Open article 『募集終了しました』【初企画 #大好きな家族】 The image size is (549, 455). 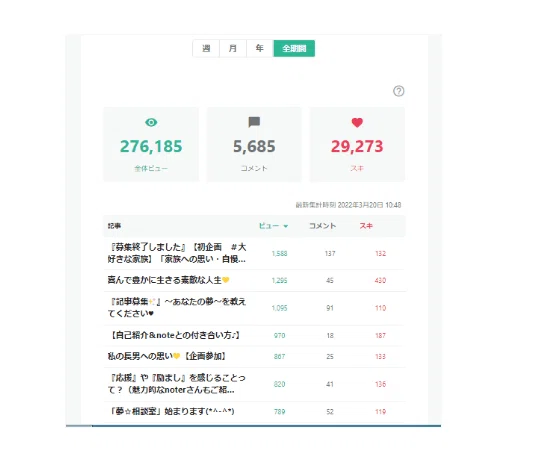tap(177, 253)
